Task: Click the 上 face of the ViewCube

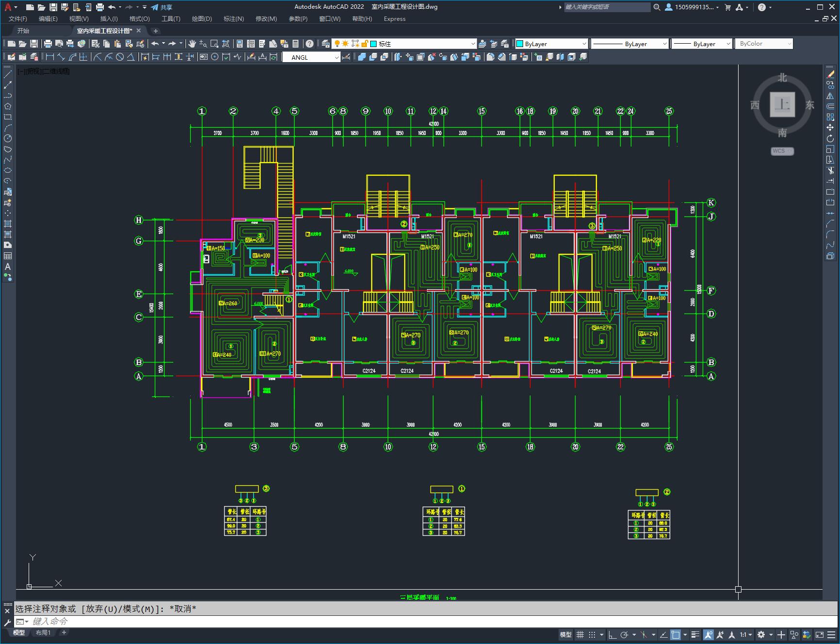Action: click(x=782, y=104)
